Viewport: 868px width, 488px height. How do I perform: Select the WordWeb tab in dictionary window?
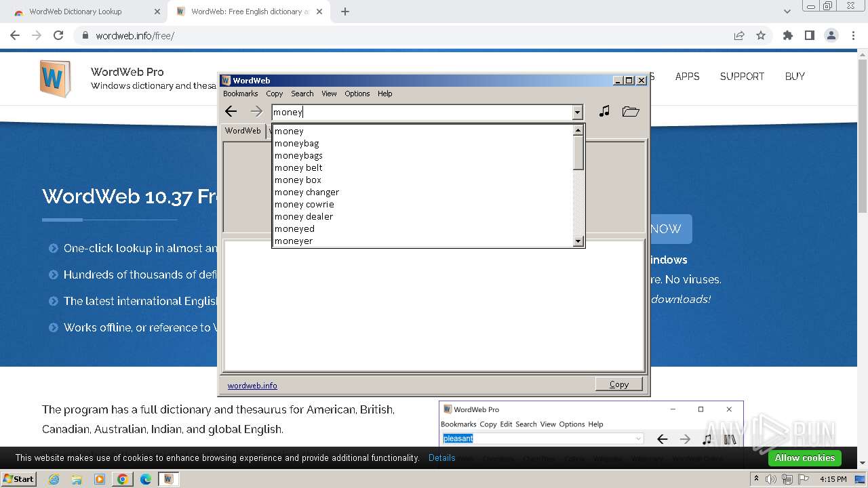[x=243, y=131]
